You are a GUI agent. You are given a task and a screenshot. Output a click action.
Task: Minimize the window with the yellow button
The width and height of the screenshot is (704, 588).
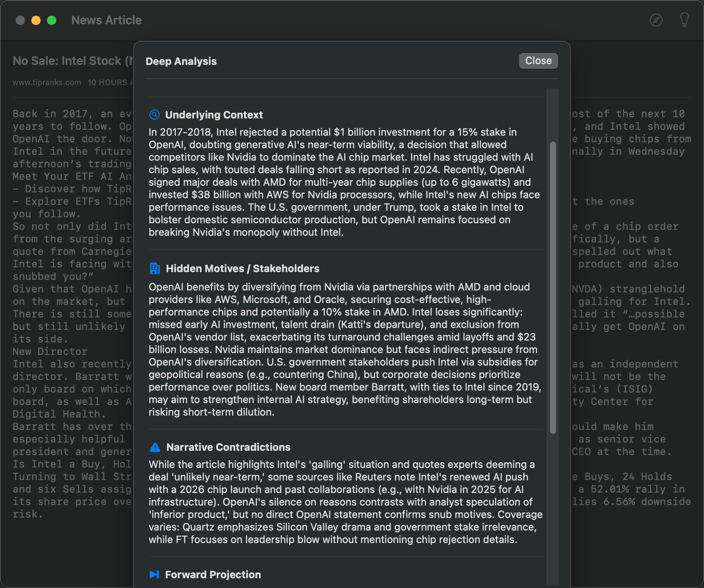click(x=36, y=20)
